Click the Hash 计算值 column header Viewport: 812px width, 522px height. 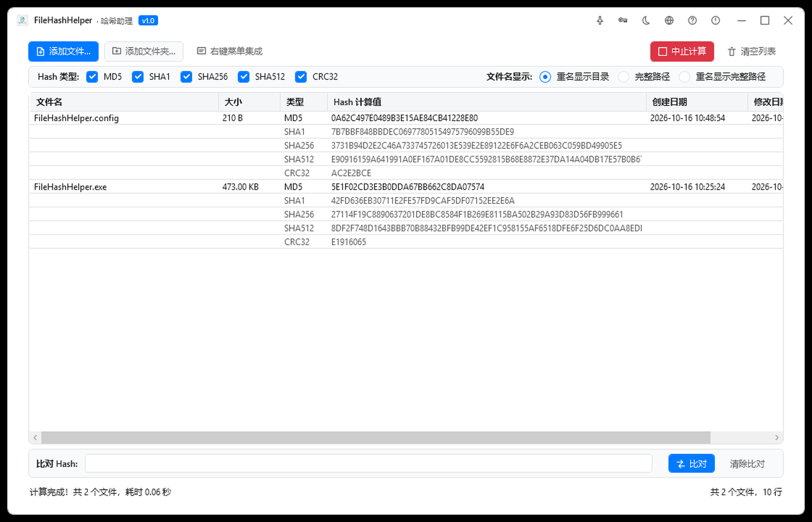(487, 102)
